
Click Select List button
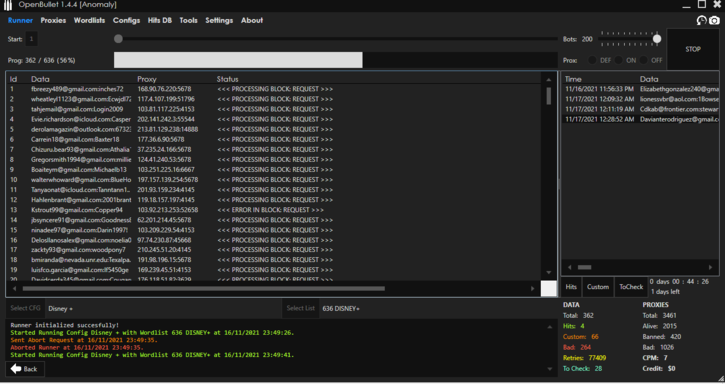click(301, 308)
